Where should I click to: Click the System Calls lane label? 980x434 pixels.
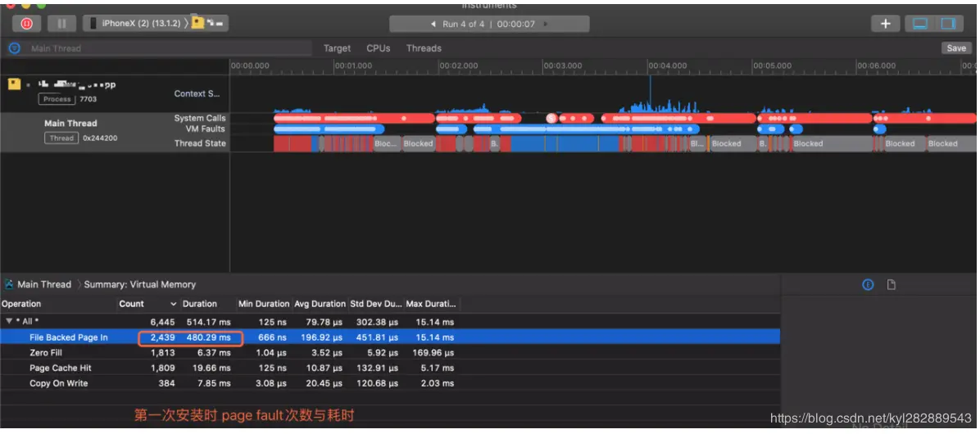[x=200, y=118]
